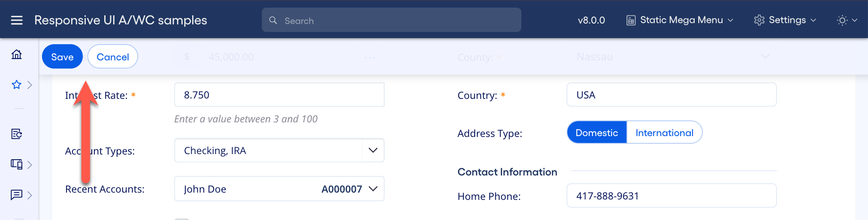Image resolution: width=868 pixels, height=220 pixels.
Task: Click the Home Phone input field
Action: [671, 196]
